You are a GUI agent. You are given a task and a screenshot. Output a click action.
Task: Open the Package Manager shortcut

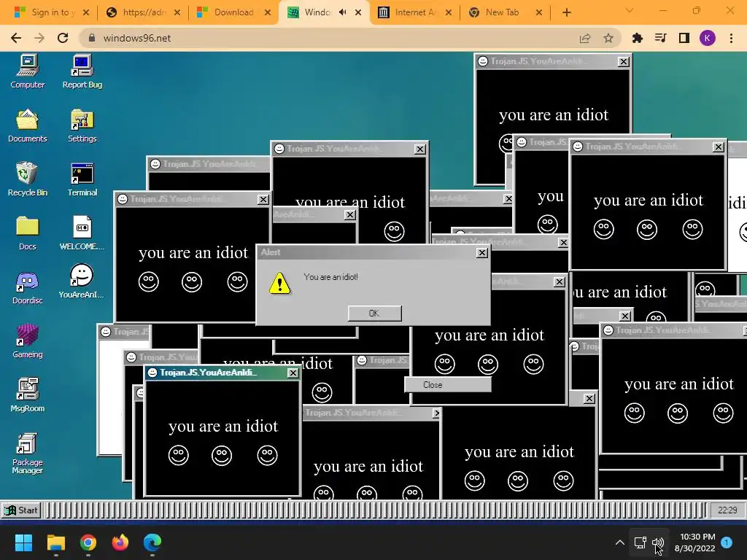[28, 454]
